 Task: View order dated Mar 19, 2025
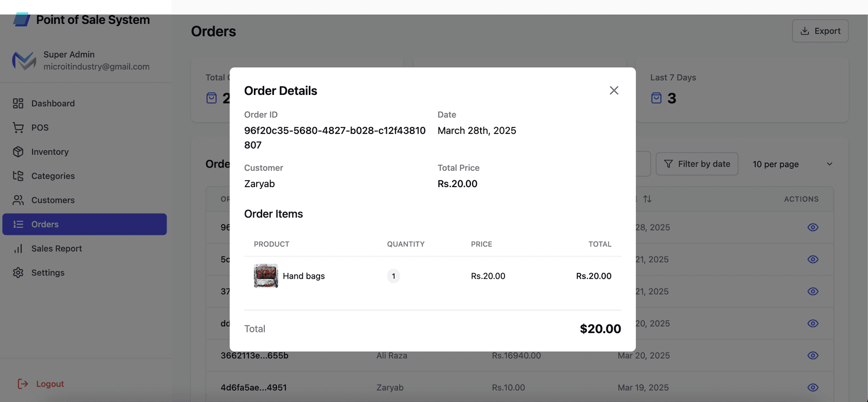pyautogui.click(x=813, y=387)
